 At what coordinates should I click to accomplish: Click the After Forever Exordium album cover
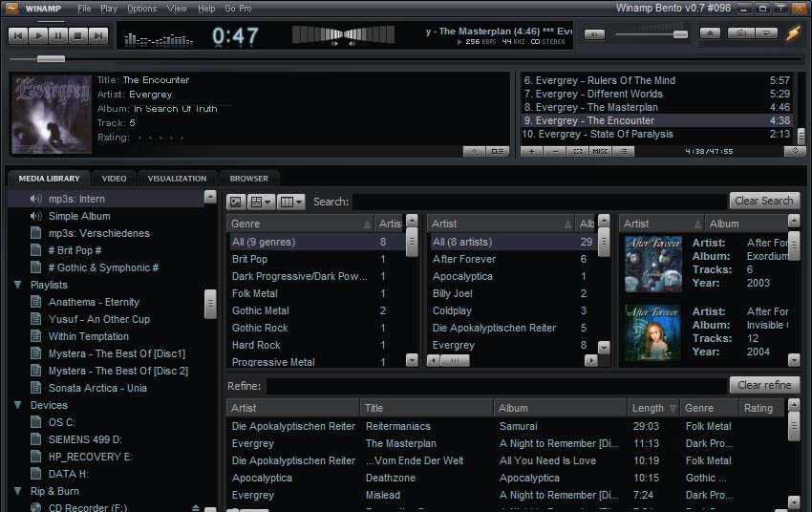(653, 264)
